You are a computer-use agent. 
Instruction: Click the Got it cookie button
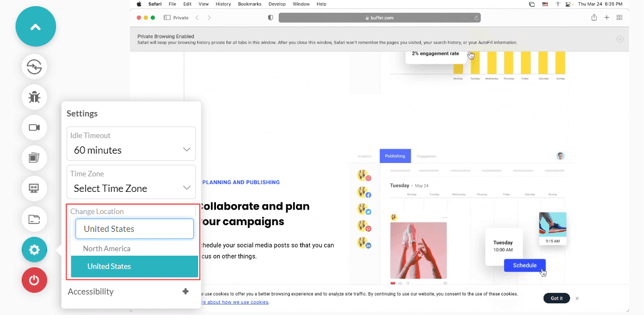pyautogui.click(x=556, y=298)
